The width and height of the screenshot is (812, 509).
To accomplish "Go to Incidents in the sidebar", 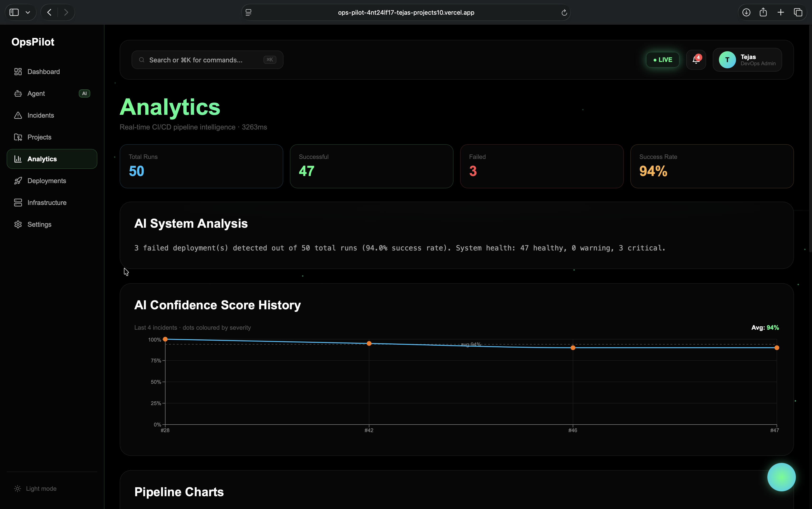I will point(52,116).
